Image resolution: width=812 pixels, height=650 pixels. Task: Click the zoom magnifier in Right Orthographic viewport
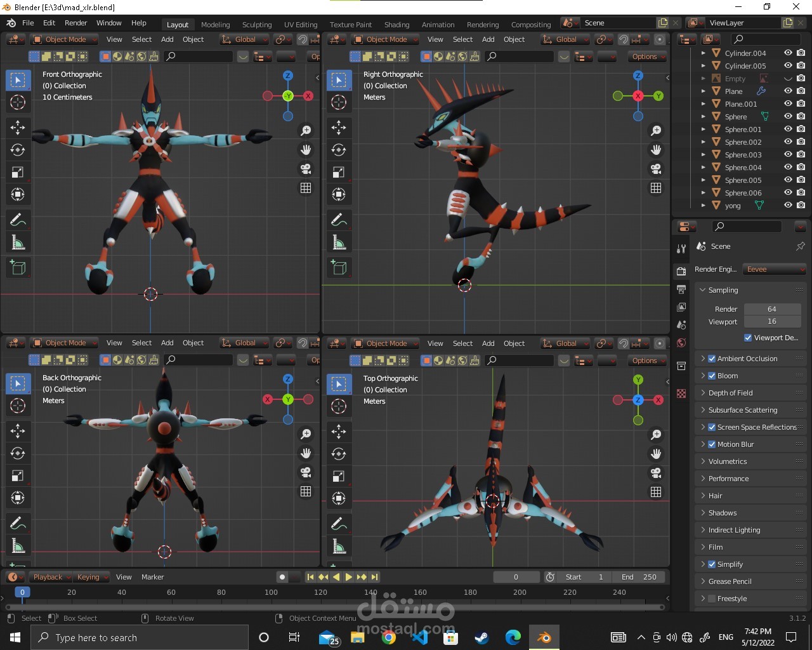pos(656,130)
